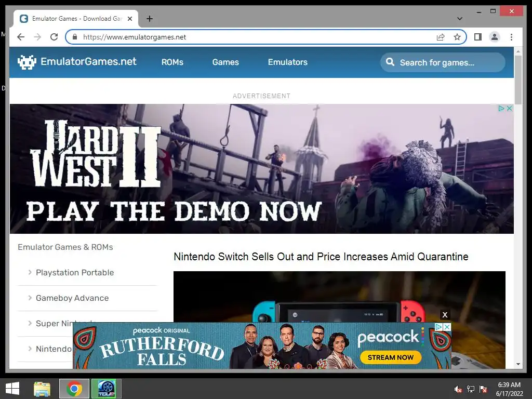532x399 pixels.
Task: Open the Chrome profile avatar
Action: click(x=495, y=37)
